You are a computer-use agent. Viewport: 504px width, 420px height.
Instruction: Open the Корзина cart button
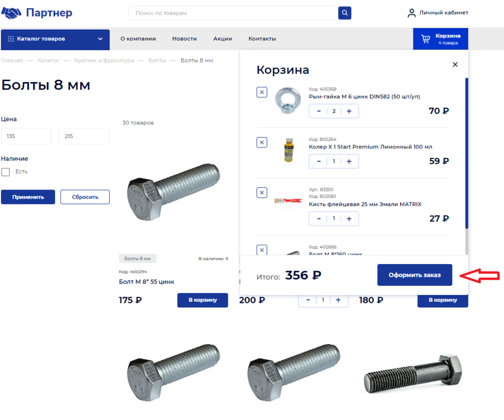441,39
